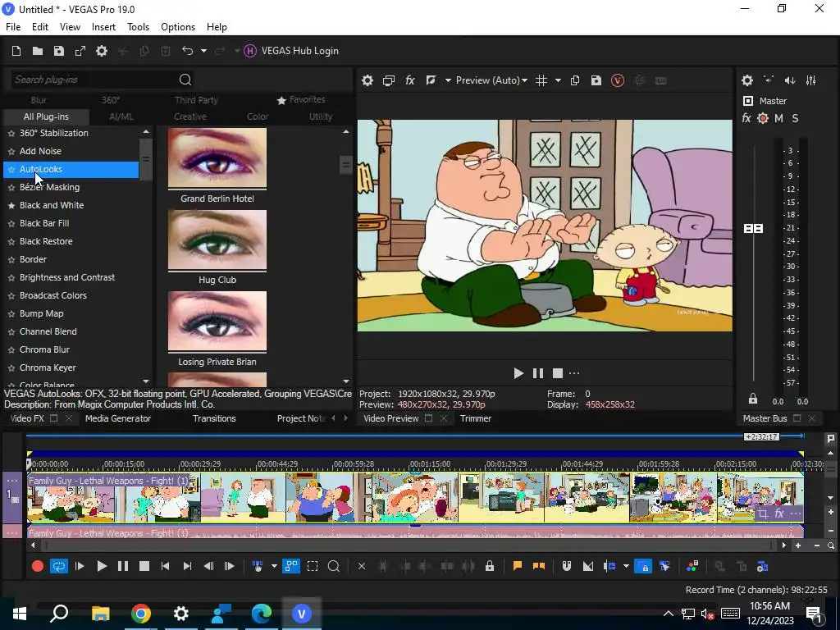Open Google Chrome from the taskbar
Screen dimensions: 840x630
click(x=141, y=614)
